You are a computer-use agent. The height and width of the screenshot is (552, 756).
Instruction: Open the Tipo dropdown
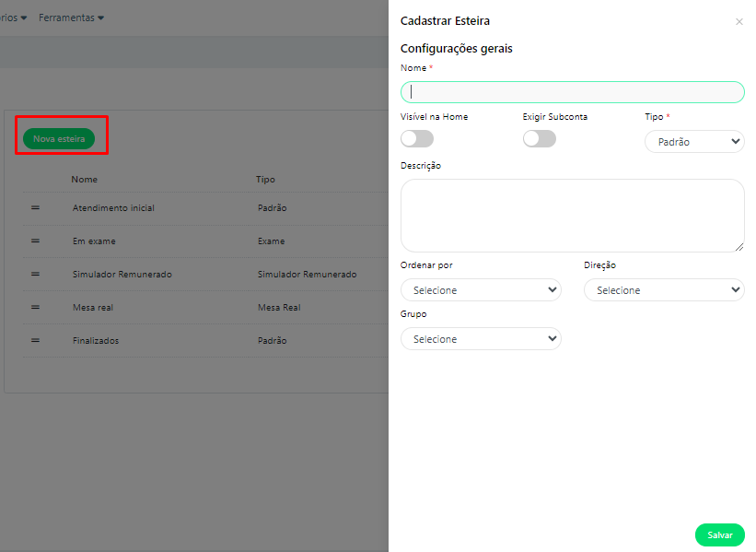pos(693,142)
